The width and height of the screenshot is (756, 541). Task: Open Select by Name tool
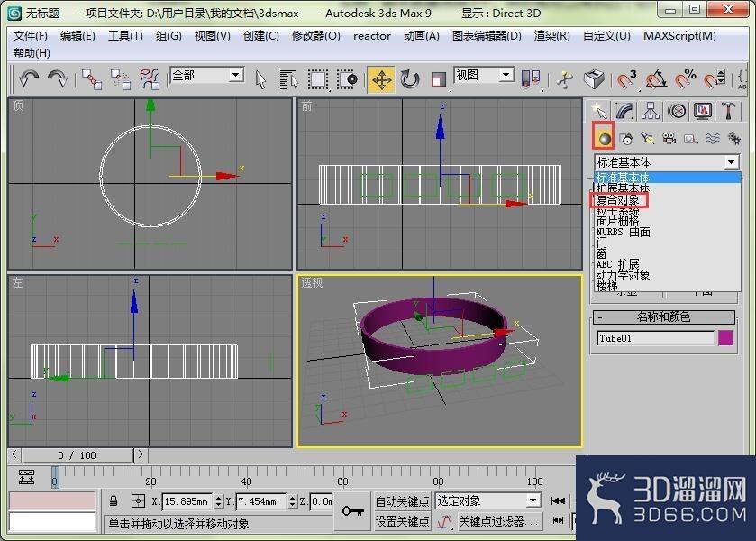click(289, 79)
